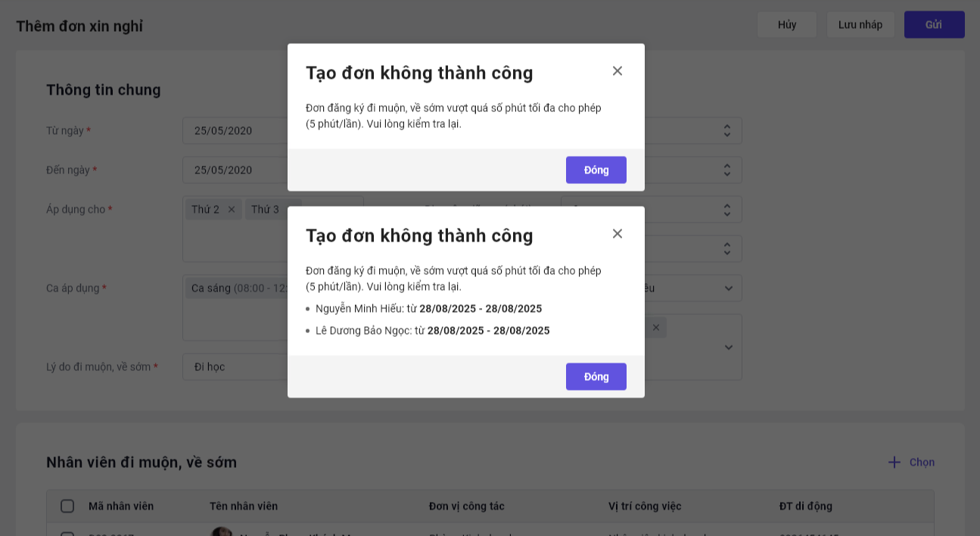The height and width of the screenshot is (536, 980).
Task: Click the stepper arrows in the Từ ngày row
Action: [x=727, y=131]
